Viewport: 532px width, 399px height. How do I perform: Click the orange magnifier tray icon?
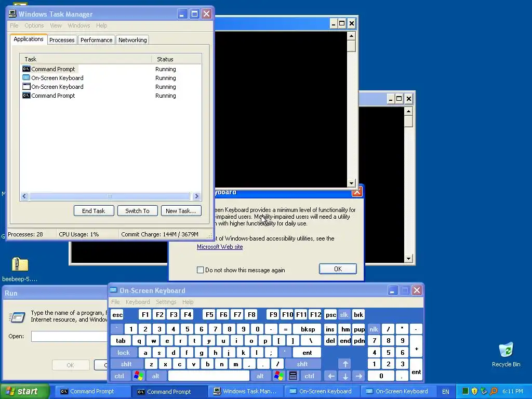(x=494, y=391)
